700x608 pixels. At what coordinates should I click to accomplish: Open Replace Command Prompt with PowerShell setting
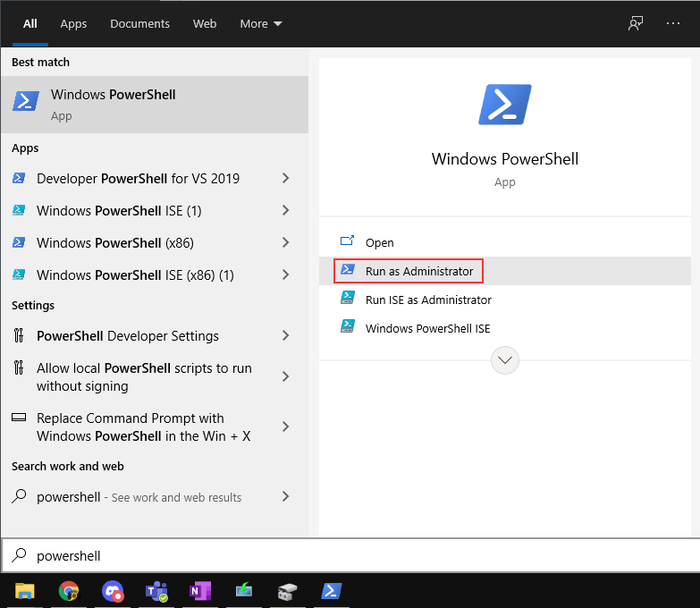(x=155, y=426)
